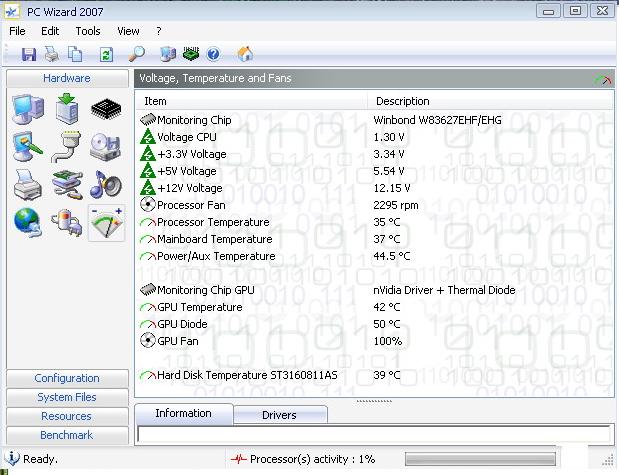This screenshot has width=619, height=475.
Task: Select the Monitoring Chip GPU row
Action: [374, 290]
